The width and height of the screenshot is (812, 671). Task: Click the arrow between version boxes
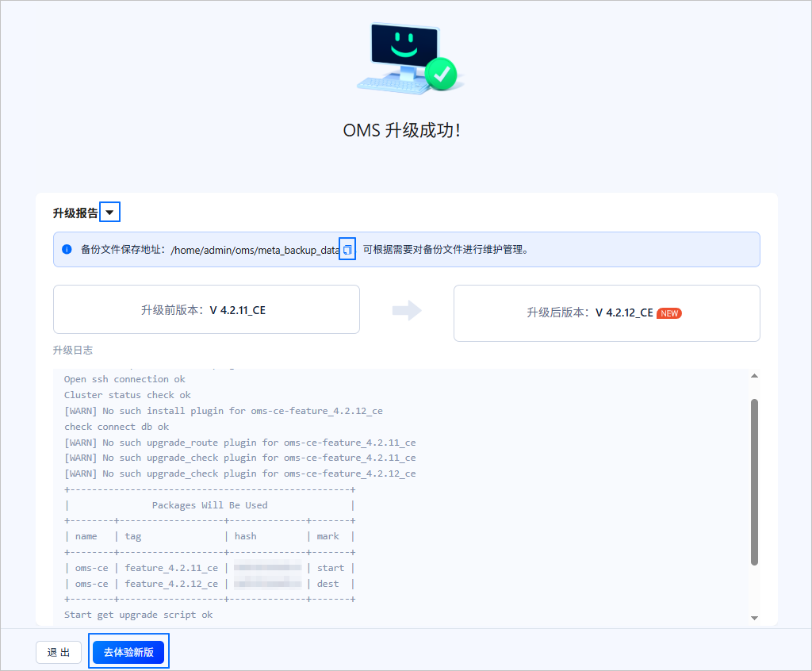point(407,310)
